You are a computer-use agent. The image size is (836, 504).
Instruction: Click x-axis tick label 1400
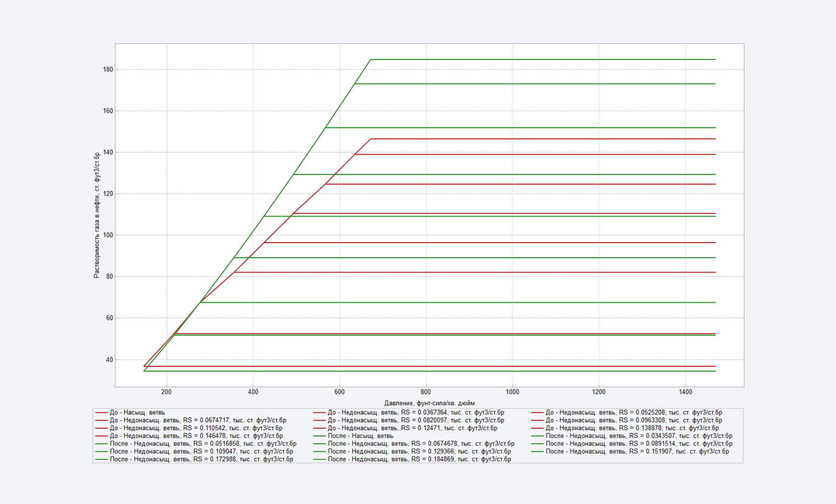[x=685, y=392]
